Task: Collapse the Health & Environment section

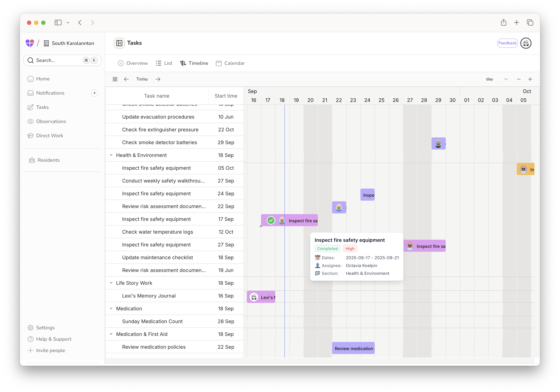Action: coord(112,155)
